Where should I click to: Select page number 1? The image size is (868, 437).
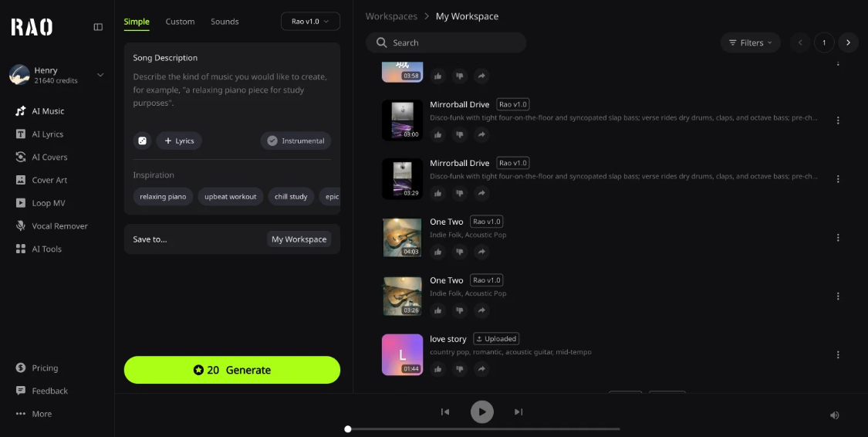[824, 42]
